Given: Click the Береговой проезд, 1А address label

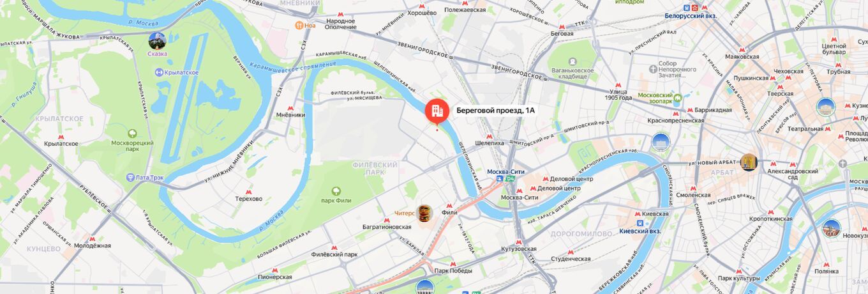Looking at the screenshot, I should tap(495, 111).
